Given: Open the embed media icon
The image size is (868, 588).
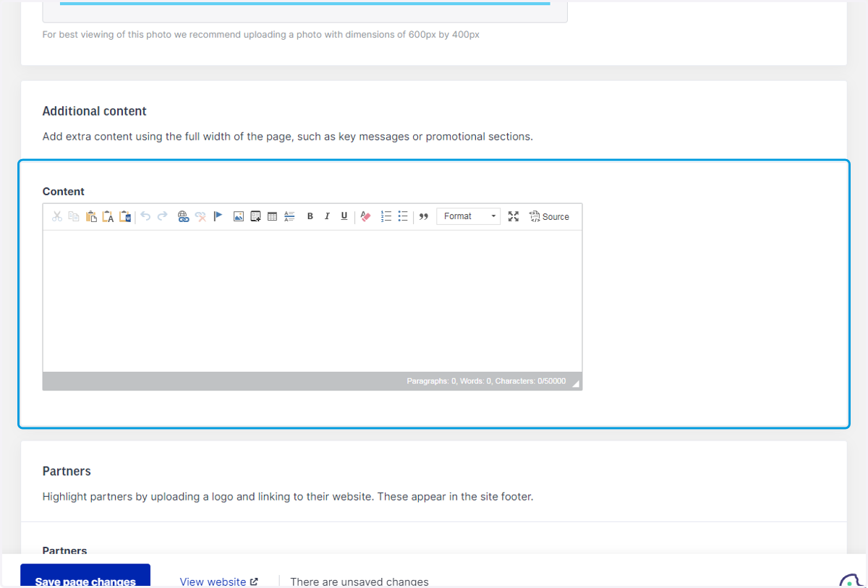Looking at the screenshot, I should pyautogui.click(x=255, y=216).
